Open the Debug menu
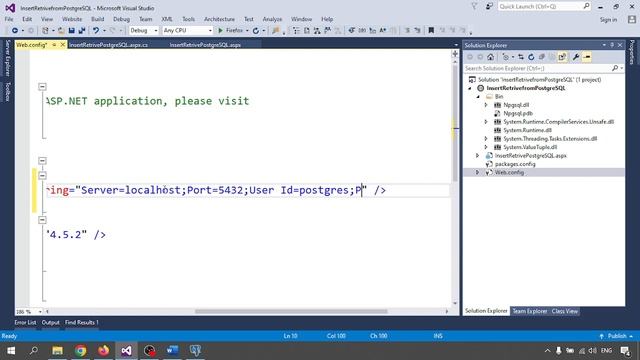The width and height of the screenshot is (640, 360). [x=121, y=19]
